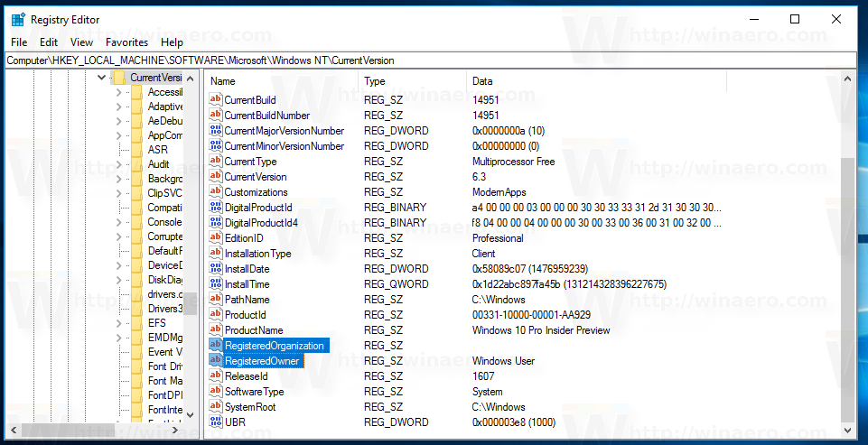Viewport: 868px width, 445px height.
Task: Click the CurrentMinorVersionNumber DWORD icon
Action: click(x=215, y=146)
